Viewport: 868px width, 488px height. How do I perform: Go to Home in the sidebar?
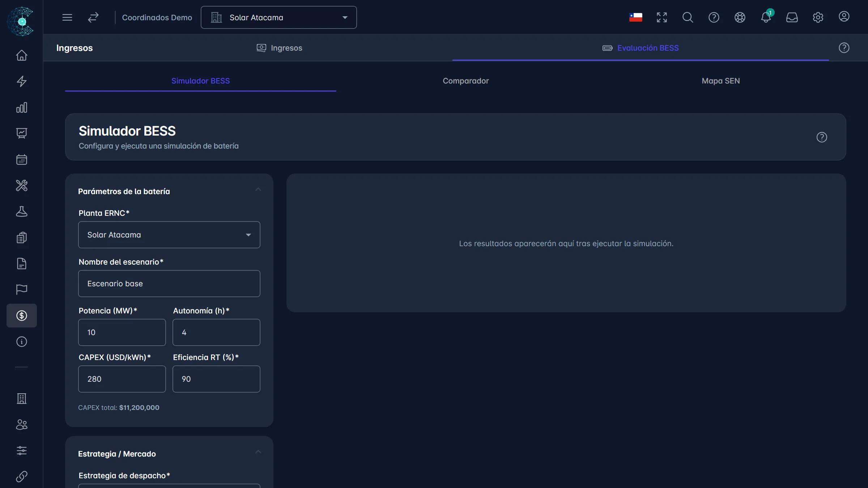(x=22, y=55)
